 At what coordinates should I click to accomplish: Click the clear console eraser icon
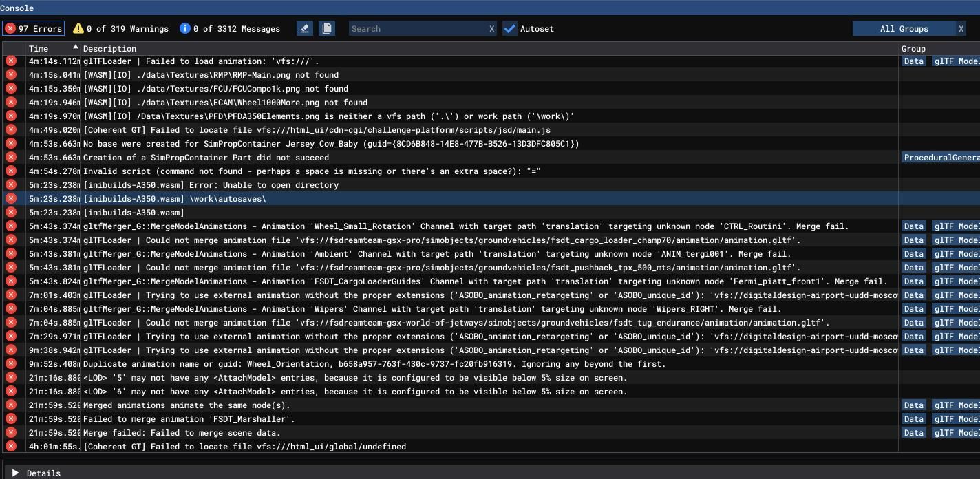[305, 28]
